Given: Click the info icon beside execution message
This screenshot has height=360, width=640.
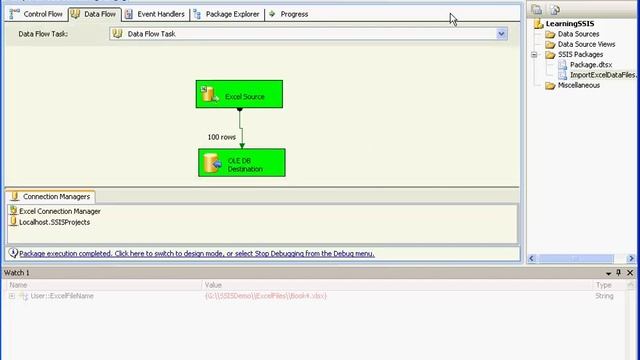Looking at the screenshot, I should 13,253.
